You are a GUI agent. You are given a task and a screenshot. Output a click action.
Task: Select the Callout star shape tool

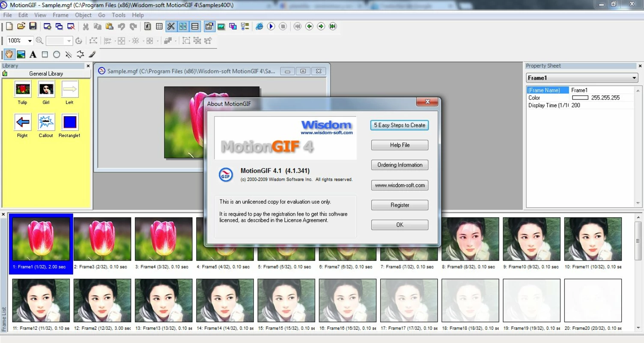click(80, 54)
